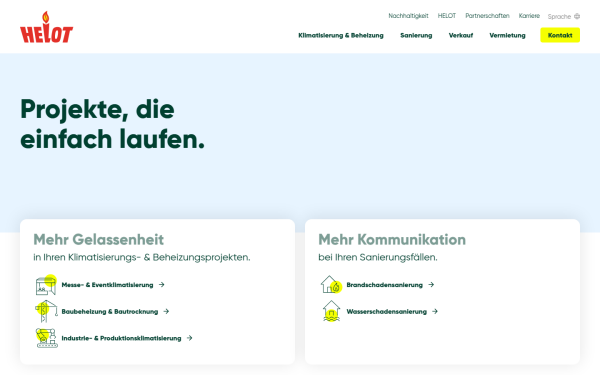This screenshot has height=375, width=600.
Task: Open Klimatisierung & Beheizung menu
Action: (x=341, y=35)
